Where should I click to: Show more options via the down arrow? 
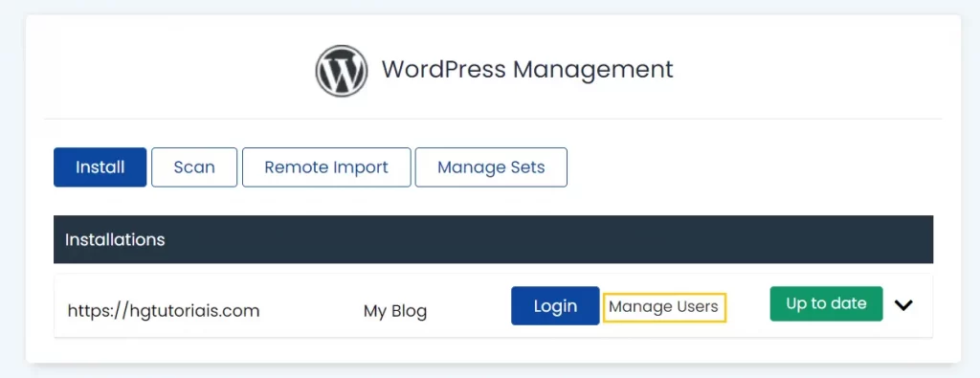(x=903, y=305)
